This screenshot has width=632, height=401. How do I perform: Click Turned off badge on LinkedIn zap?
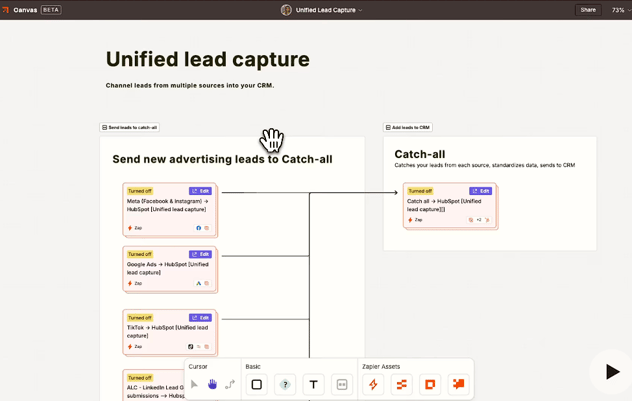click(140, 378)
